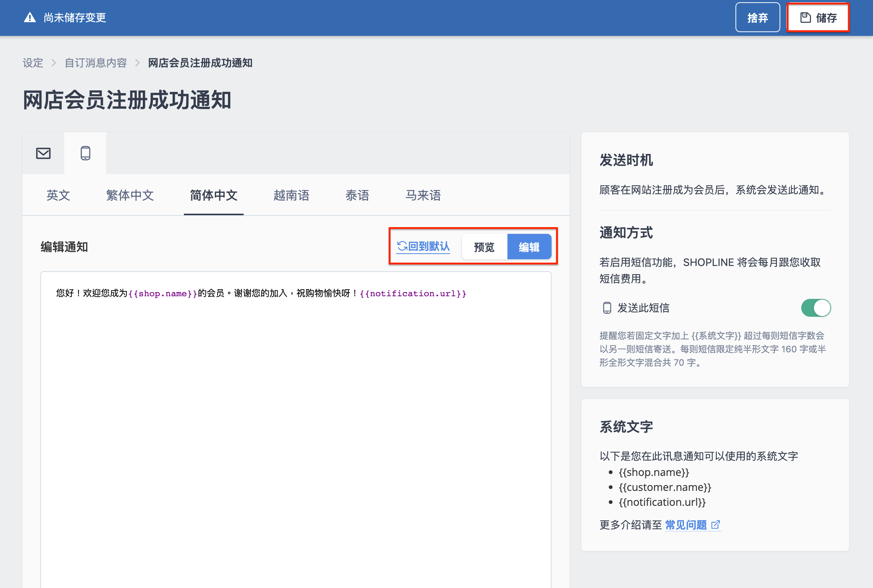Select the SMS phone notification tab icon
873x588 pixels.
[x=86, y=153]
